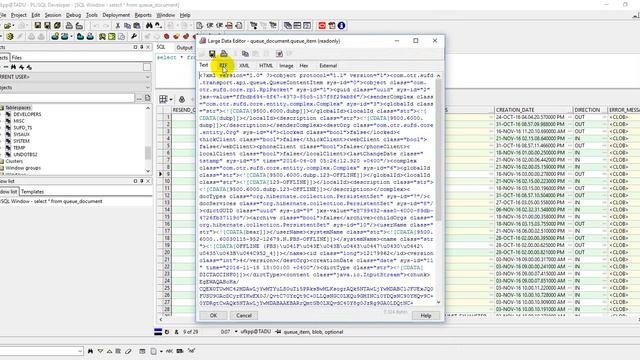Viewport: 640px width, 360px height.
Task: Expand the objects filter dropdown below CURRENT USER
Action: click(148, 87)
